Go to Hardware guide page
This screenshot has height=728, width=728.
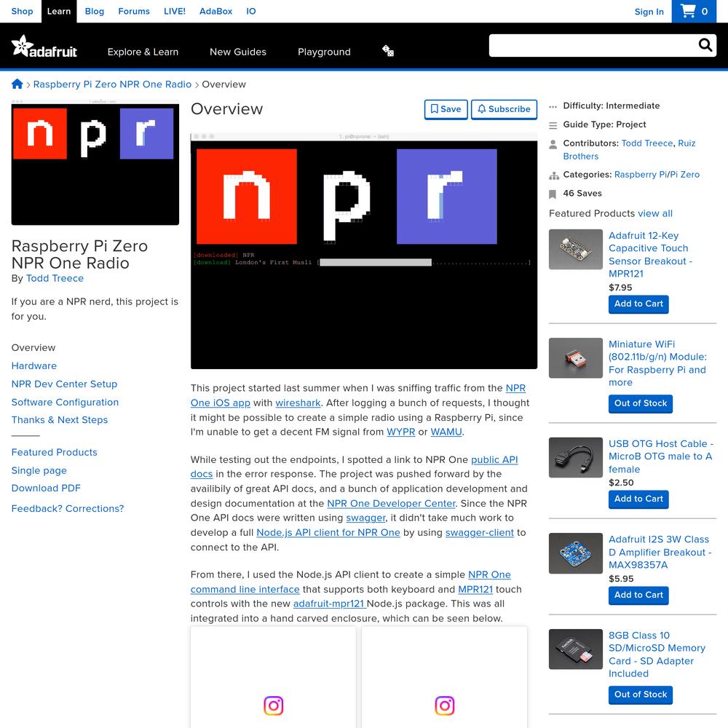click(34, 366)
